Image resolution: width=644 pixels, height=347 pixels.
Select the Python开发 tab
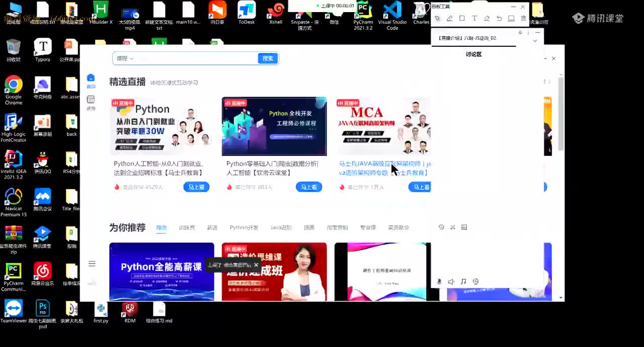click(244, 228)
